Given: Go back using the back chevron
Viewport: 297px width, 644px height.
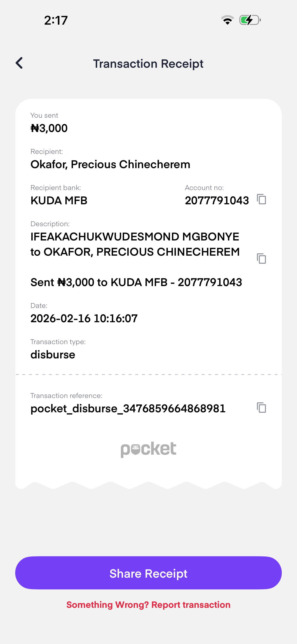Looking at the screenshot, I should point(19,63).
